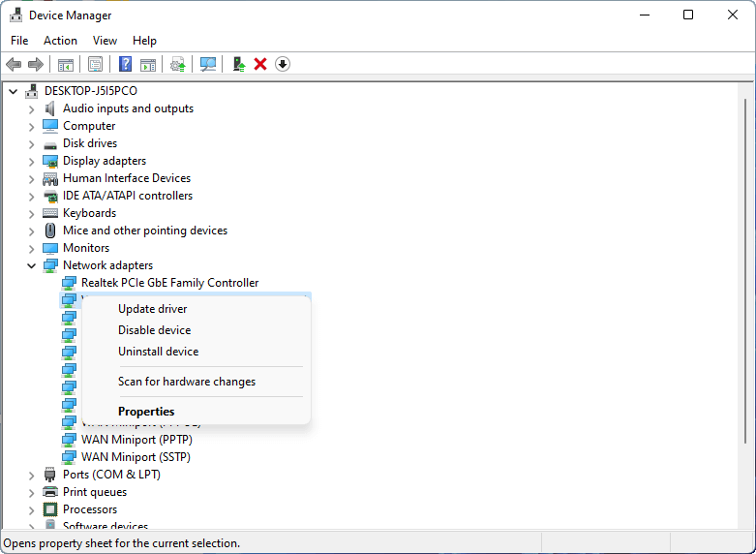The height and width of the screenshot is (554, 756).
Task: Open the Action menu
Action: pyautogui.click(x=60, y=41)
